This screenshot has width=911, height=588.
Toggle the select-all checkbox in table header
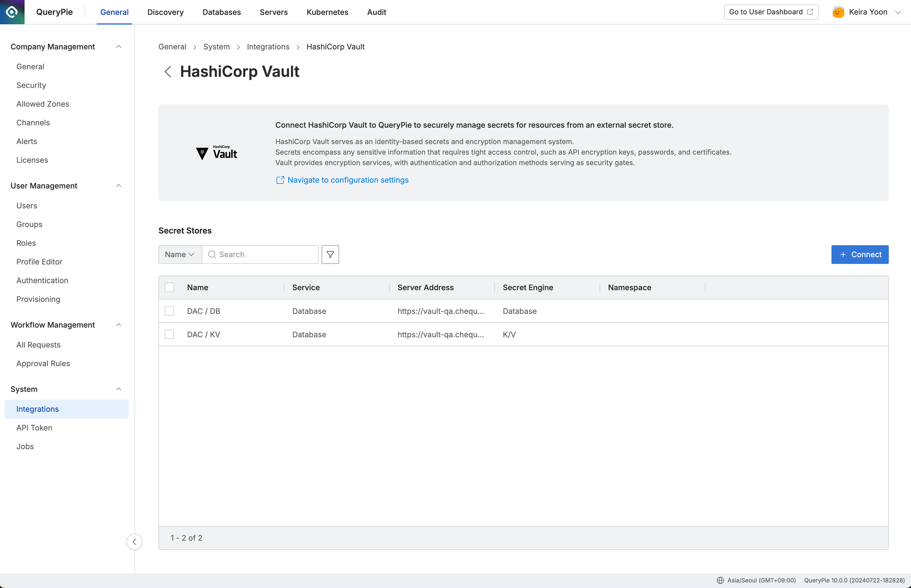coord(169,287)
